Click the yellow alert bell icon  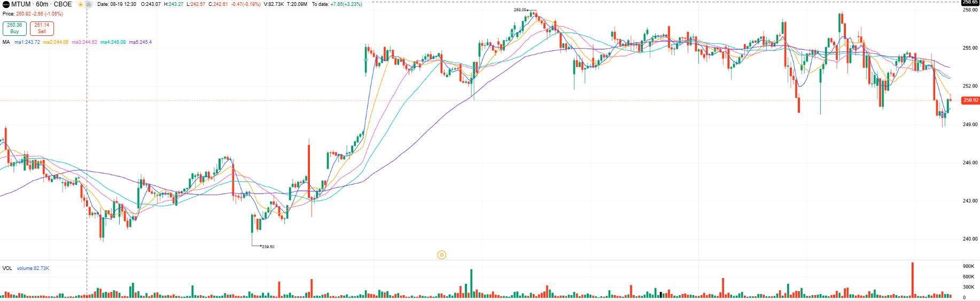[81, 4]
